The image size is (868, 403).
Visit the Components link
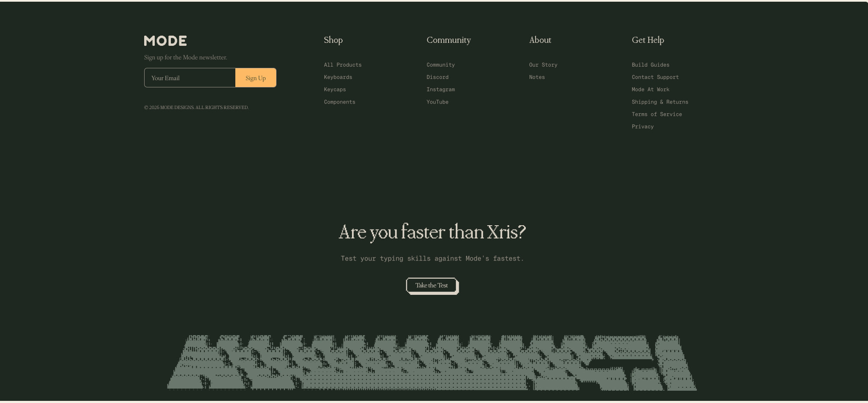click(x=340, y=102)
